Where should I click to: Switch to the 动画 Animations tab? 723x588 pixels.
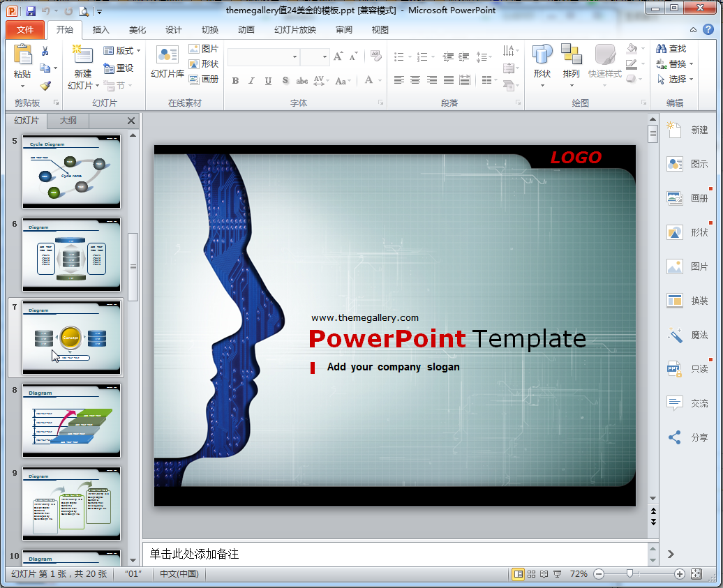coord(246,29)
